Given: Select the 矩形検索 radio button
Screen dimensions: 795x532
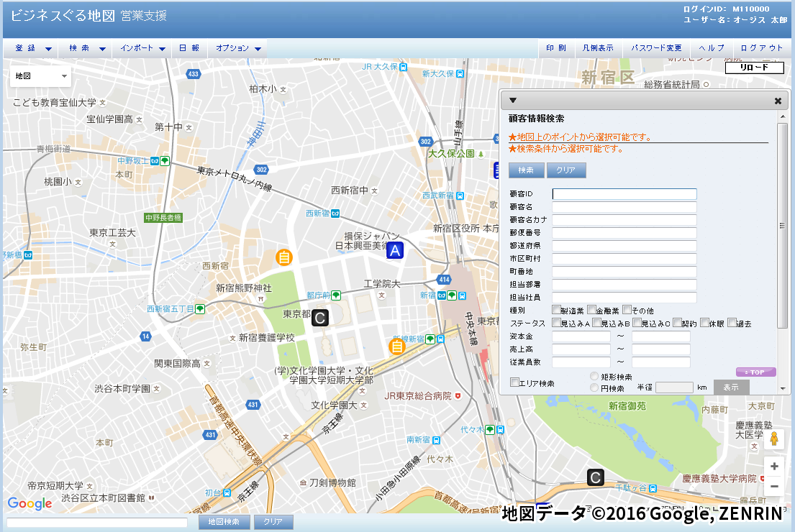Looking at the screenshot, I should point(594,377).
